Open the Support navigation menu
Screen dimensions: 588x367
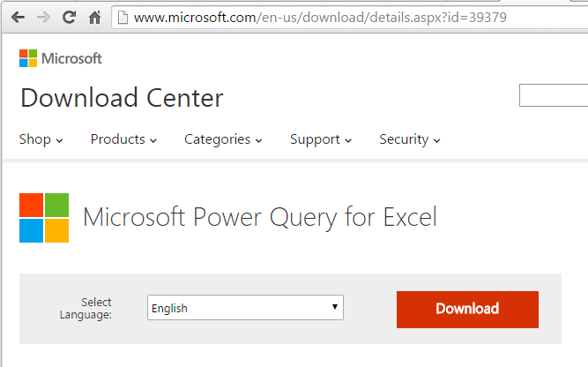pyautogui.click(x=321, y=139)
